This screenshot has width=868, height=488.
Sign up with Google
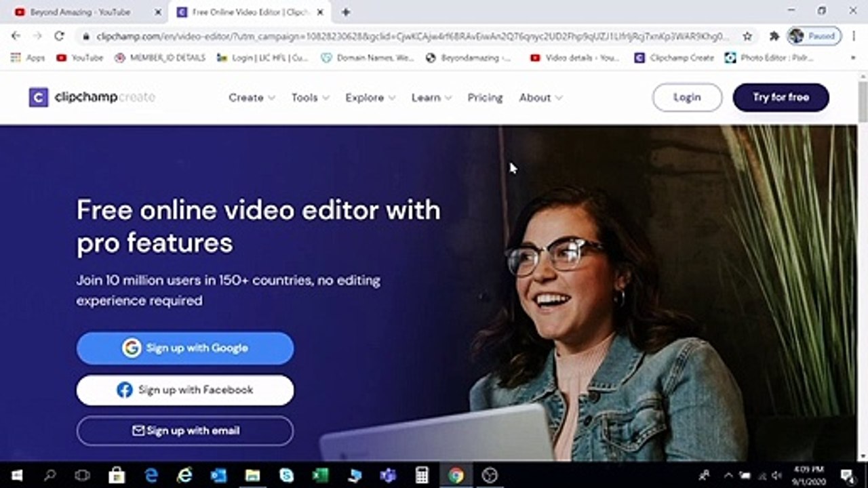(185, 348)
